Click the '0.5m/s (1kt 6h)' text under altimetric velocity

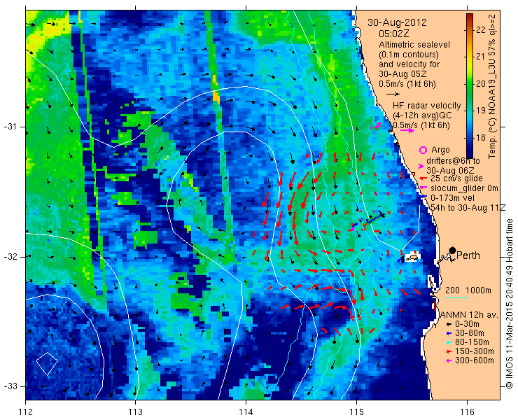click(407, 84)
